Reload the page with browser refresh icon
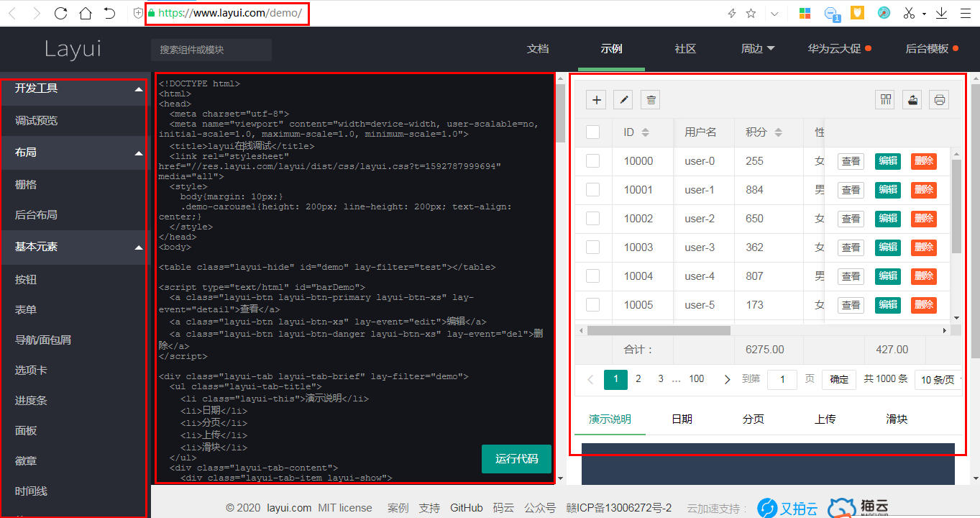 60,13
